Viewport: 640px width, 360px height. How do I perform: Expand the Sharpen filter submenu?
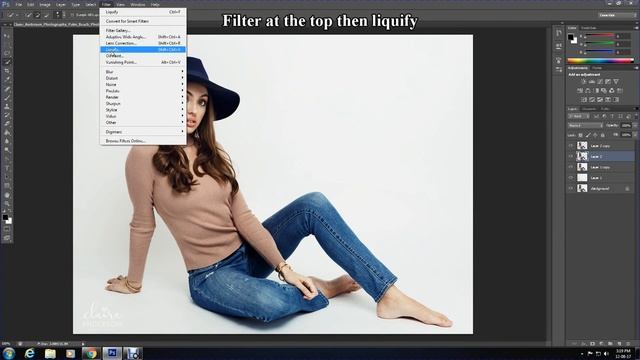coord(143,103)
